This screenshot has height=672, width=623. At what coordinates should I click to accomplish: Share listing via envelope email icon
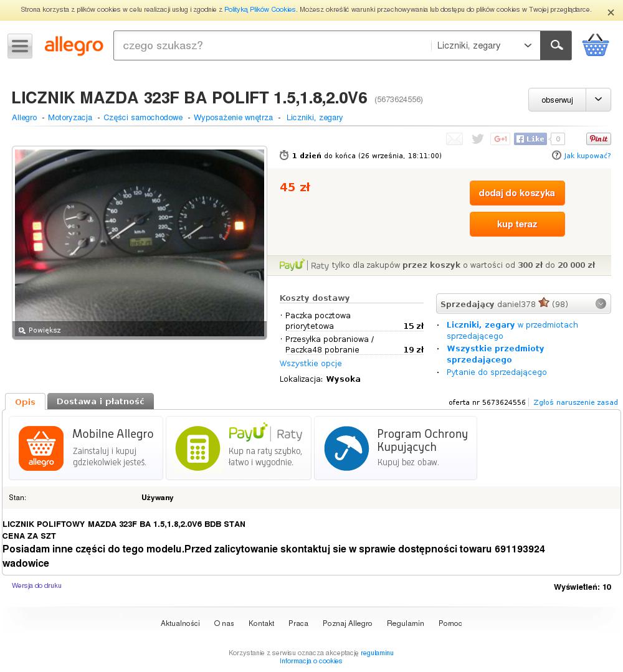(455, 139)
